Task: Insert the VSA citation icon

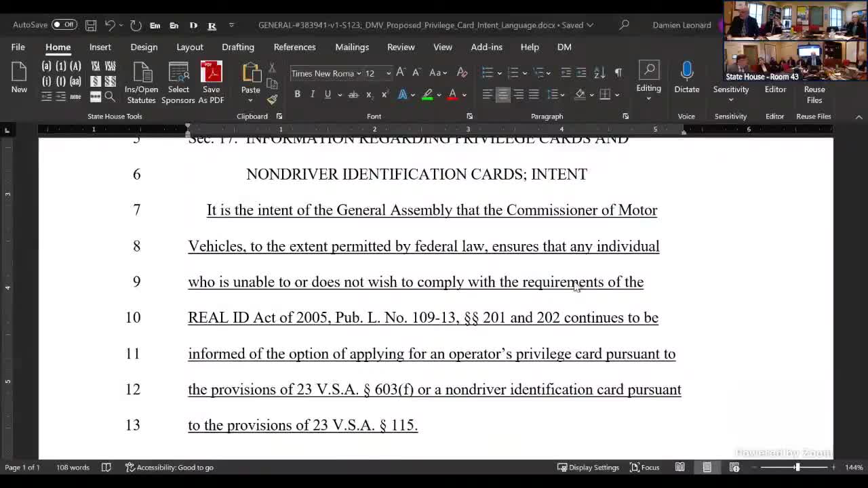Action: (x=96, y=66)
